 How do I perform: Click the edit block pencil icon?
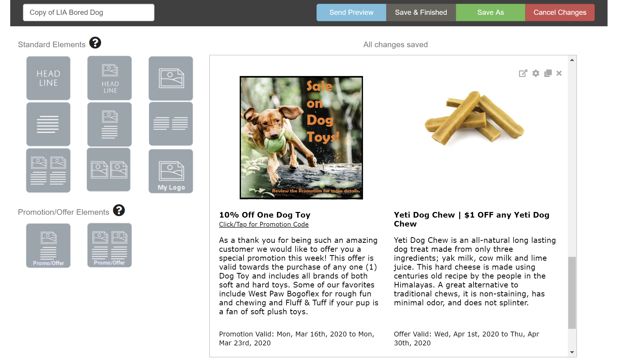pos(523,73)
